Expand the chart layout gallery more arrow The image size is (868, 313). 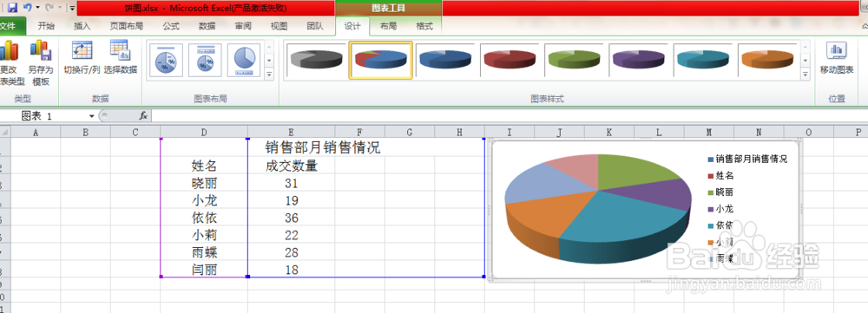269,73
